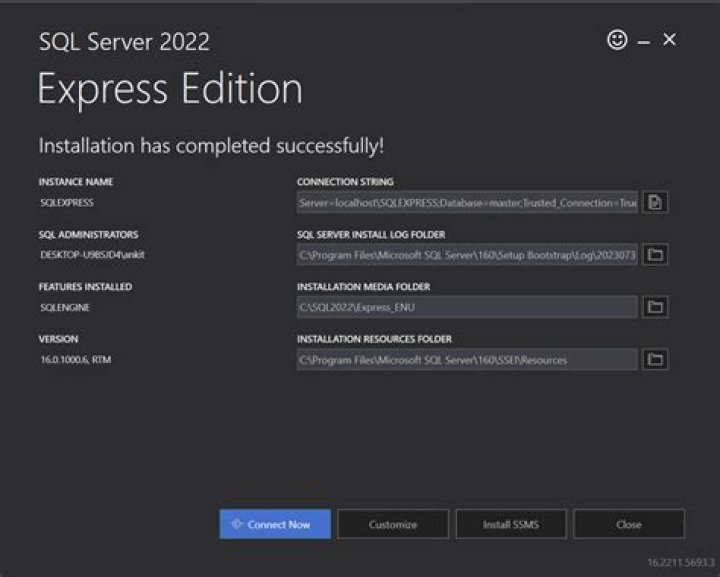Open the installation media folder icon
The image size is (720, 577).
(655, 307)
